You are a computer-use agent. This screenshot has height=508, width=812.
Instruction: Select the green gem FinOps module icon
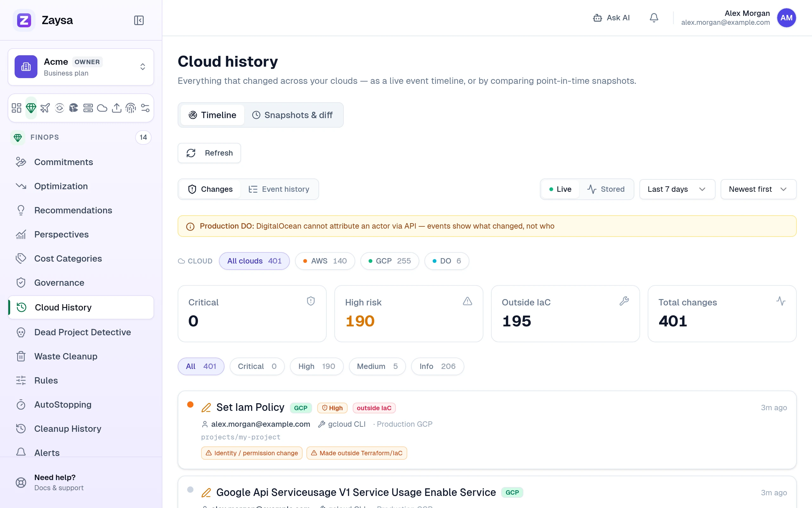[x=31, y=108]
